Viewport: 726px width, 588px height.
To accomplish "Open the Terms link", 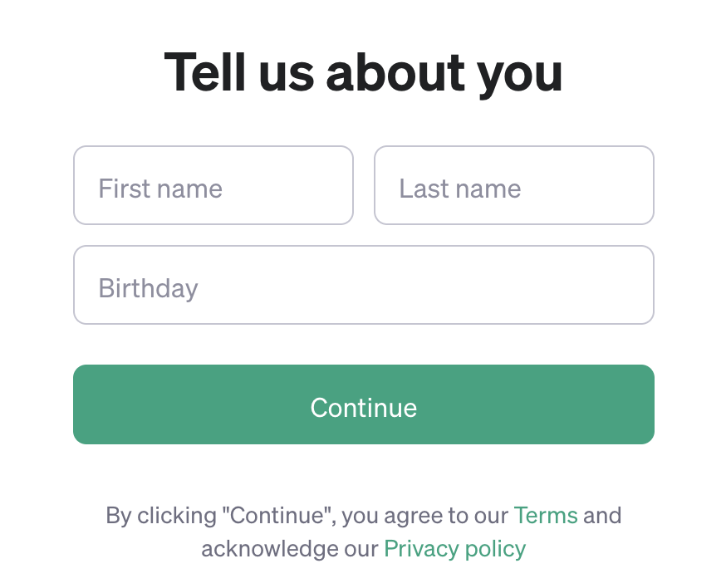I will pyautogui.click(x=546, y=516).
